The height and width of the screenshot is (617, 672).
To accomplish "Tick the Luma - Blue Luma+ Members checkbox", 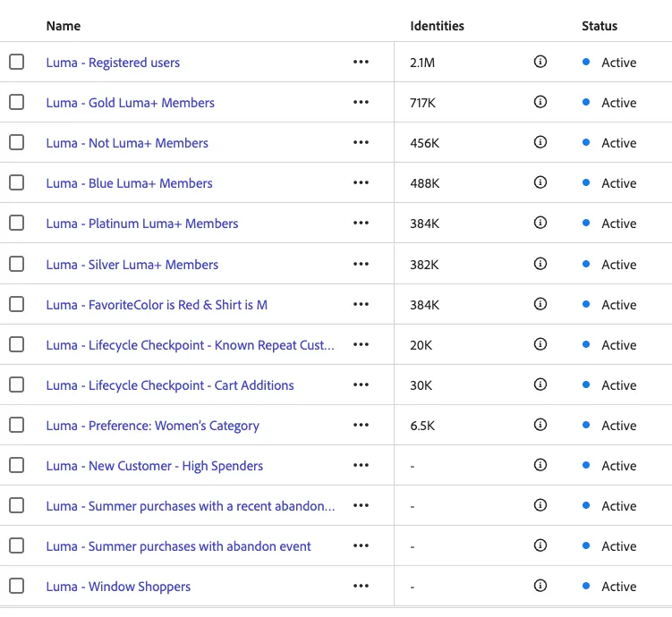I will point(17,182).
